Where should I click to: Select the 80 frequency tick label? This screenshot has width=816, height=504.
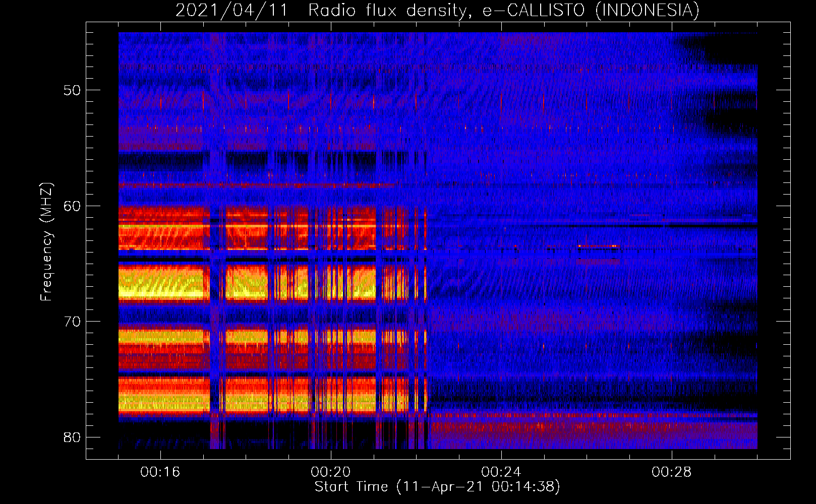[x=72, y=437]
